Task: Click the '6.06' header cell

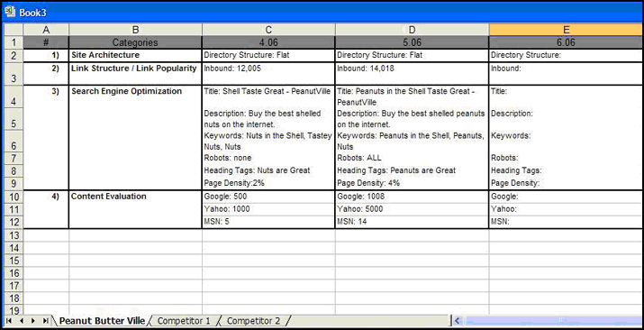Action: click(x=567, y=42)
